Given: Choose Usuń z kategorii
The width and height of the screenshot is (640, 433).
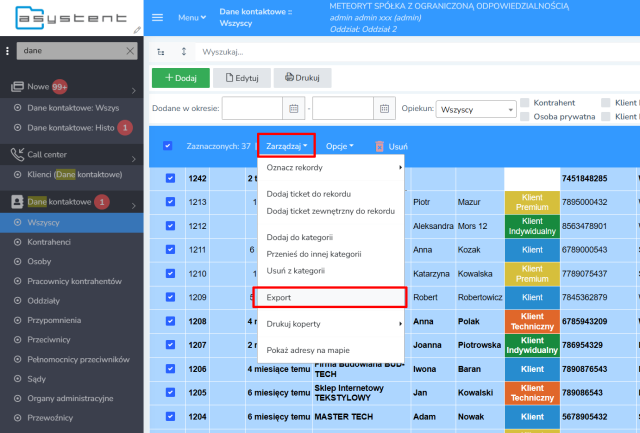Looking at the screenshot, I should tap(296, 271).
